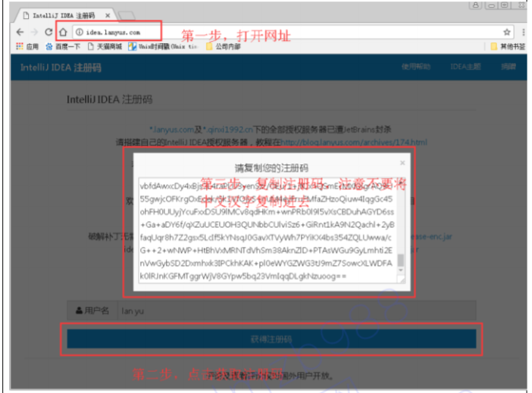Click the 用户名 input containing lan yu
This screenshot has height=393, width=532.
296,310
